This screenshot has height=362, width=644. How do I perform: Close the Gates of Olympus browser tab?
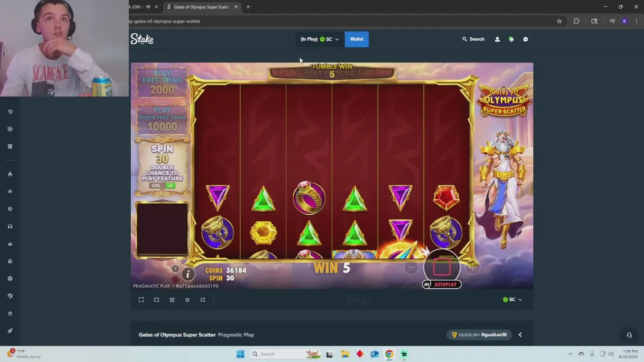pyautogui.click(x=236, y=7)
